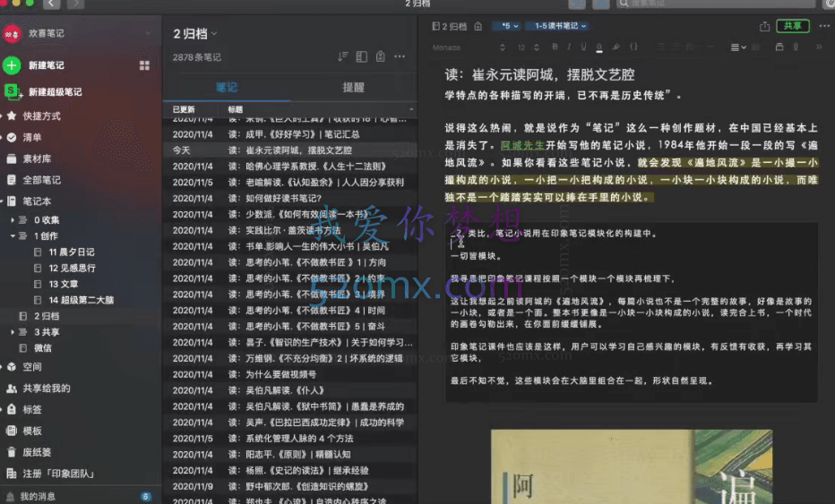
Task: Click 注册「印象团队」 in the sidebar
Action: click(x=50, y=474)
